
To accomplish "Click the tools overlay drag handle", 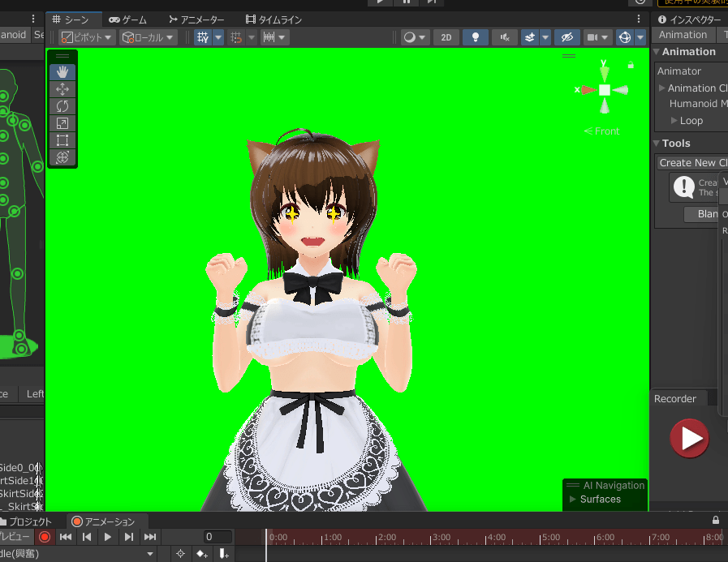I will point(62,56).
